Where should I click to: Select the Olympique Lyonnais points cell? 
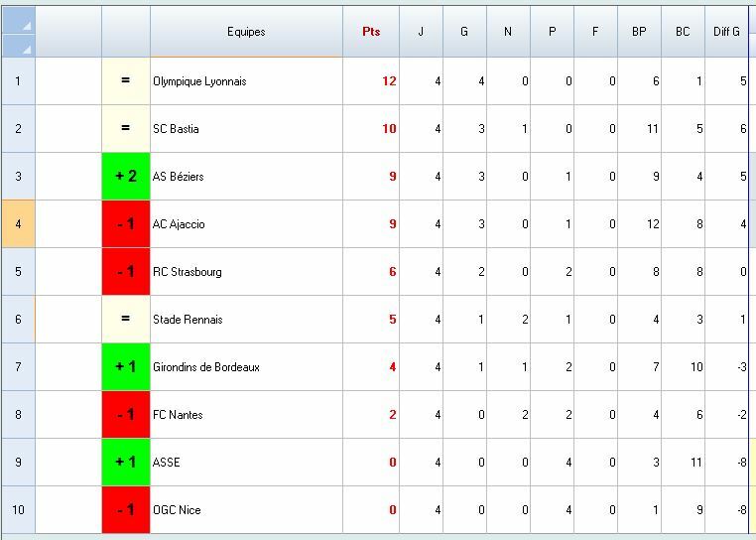coord(371,81)
